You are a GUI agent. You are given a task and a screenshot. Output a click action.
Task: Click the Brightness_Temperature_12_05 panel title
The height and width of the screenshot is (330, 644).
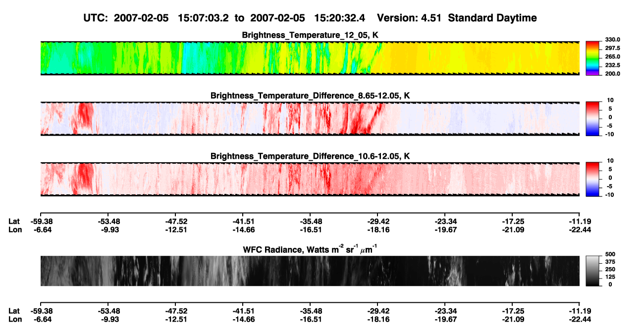(310, 36)
